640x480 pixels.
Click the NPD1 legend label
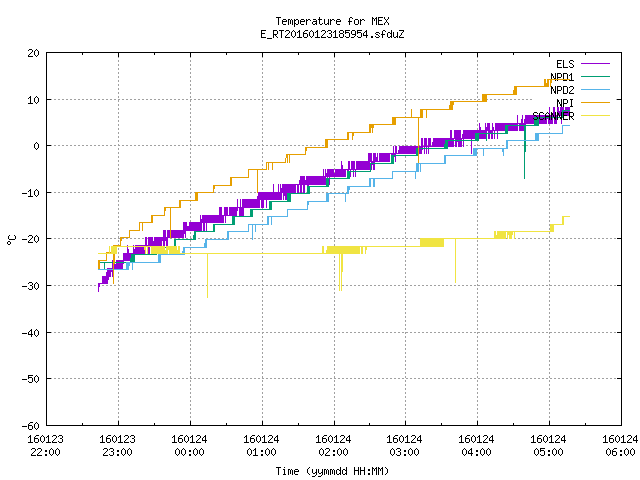(x=562, y=77)
